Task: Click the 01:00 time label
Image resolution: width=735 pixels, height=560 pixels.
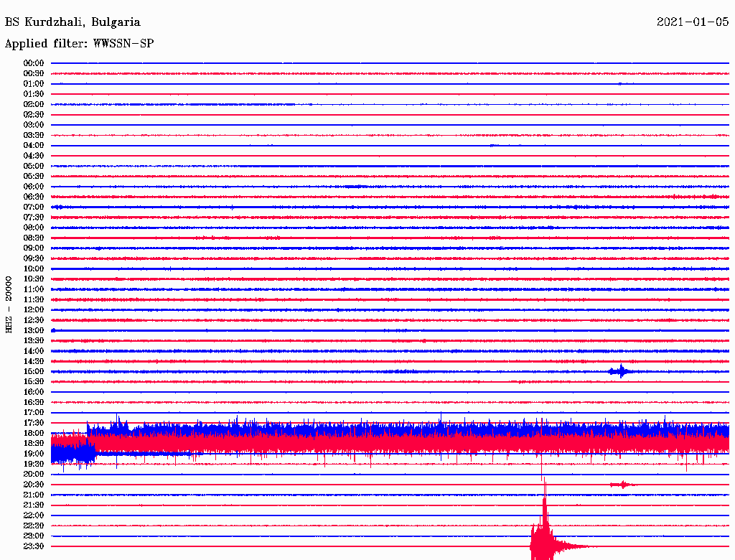Action: (34, 83)
